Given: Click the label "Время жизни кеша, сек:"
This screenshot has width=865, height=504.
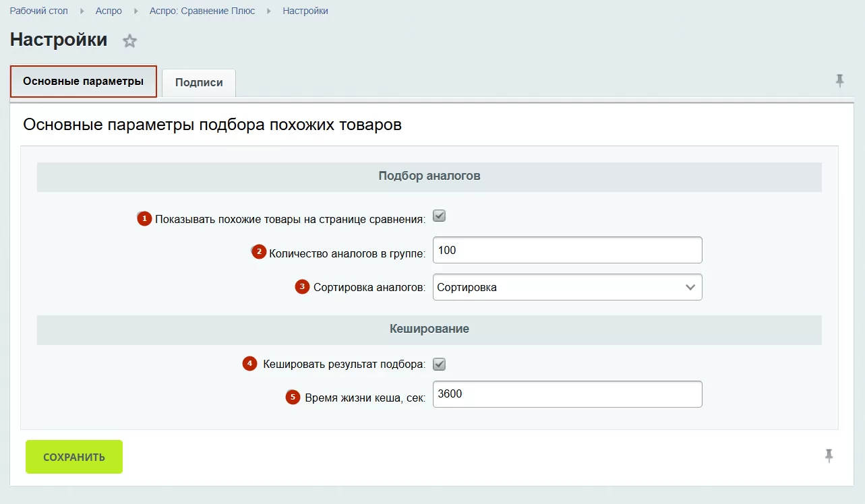Looking at the screenshot, I should pyautogui.click(x=365, y=398).
